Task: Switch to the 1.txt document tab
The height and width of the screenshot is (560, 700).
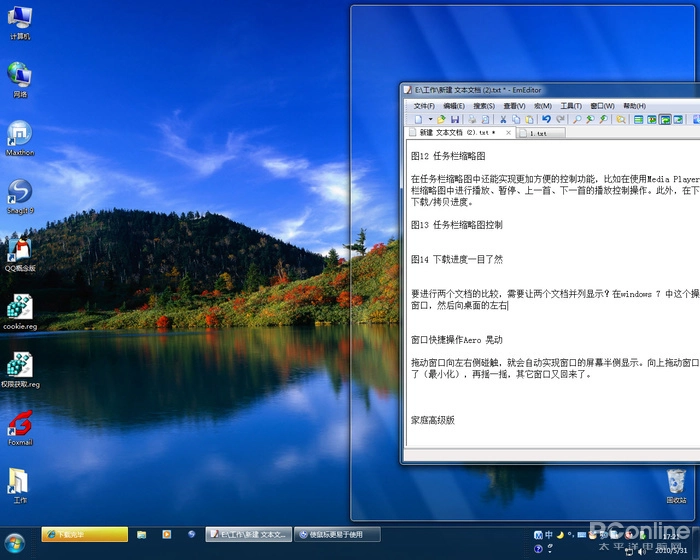Action: tap(538, 133)
